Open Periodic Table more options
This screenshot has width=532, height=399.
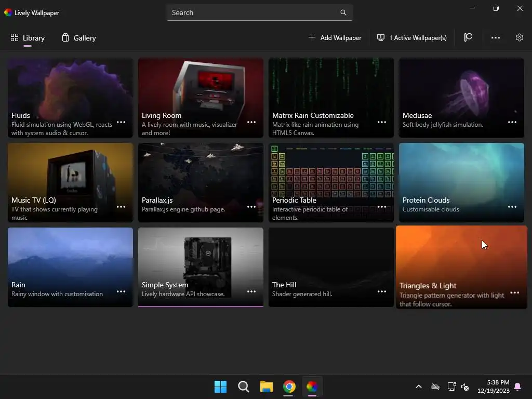click(382, 207)
